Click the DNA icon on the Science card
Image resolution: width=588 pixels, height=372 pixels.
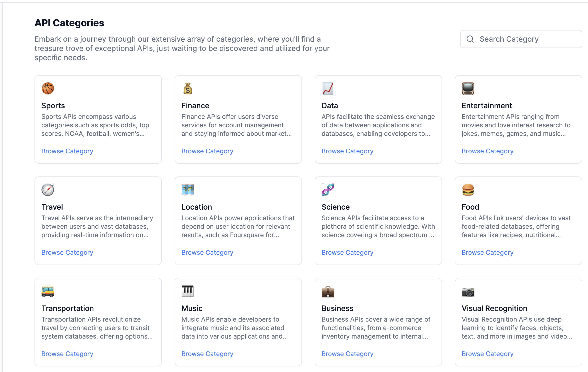pyautogui.click(x=328, y=190)
